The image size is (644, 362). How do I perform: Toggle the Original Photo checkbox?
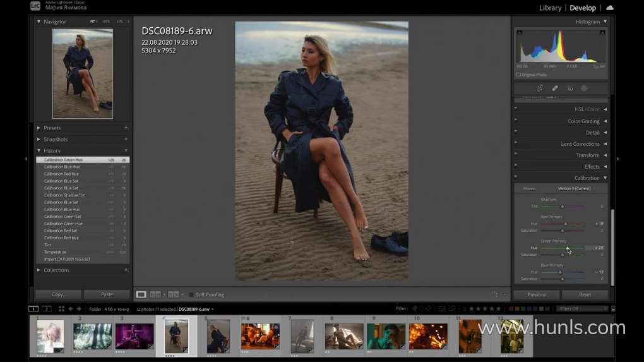(x=518, y=75)
